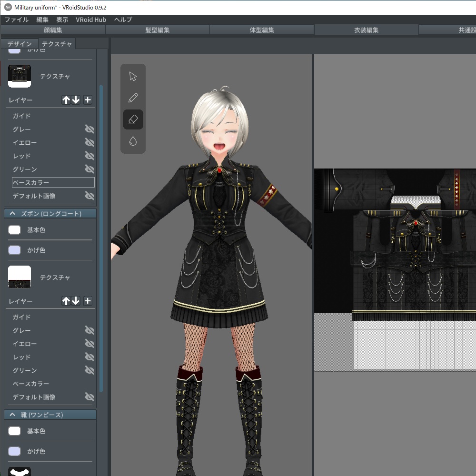Move the selected layer up
The width and height of the screenshot is (476, 476).
click(x=66, y=100)
